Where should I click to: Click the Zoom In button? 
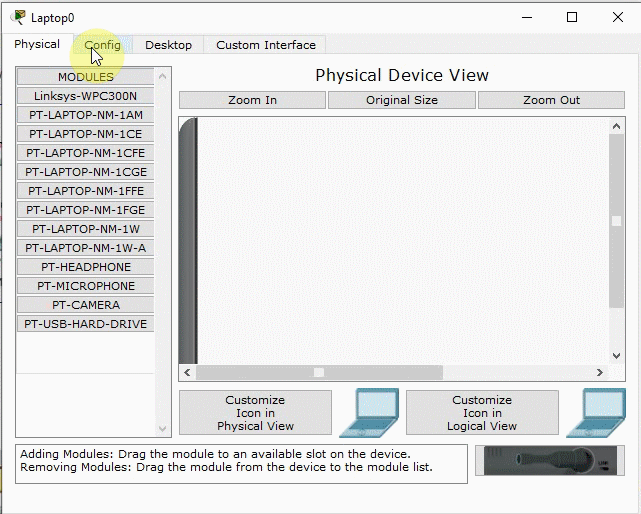pos(252,100)
